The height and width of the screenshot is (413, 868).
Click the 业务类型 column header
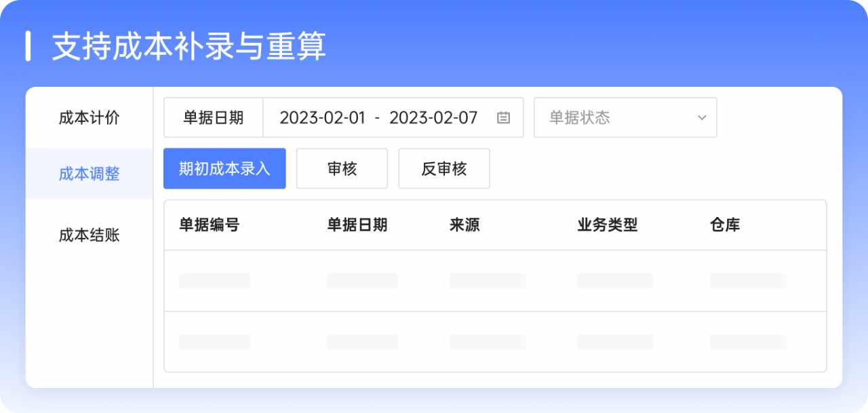[x=608, y=225]
